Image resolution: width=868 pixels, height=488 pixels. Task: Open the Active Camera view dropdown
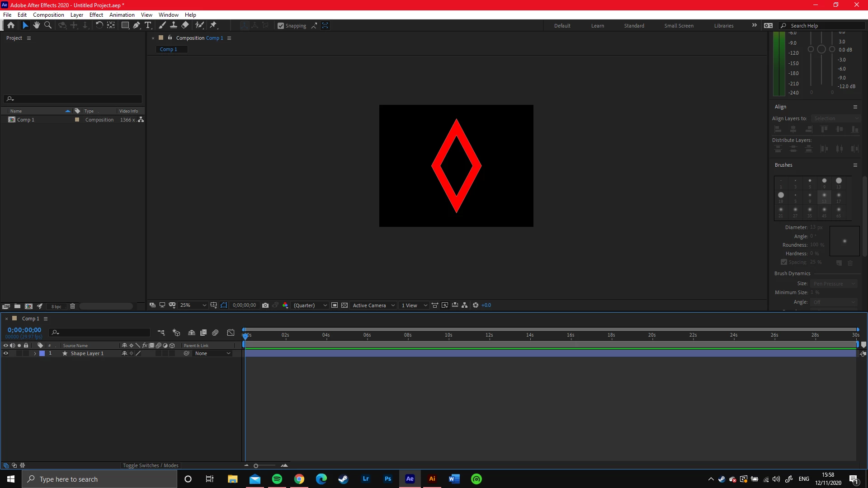[x=374, y=305]
